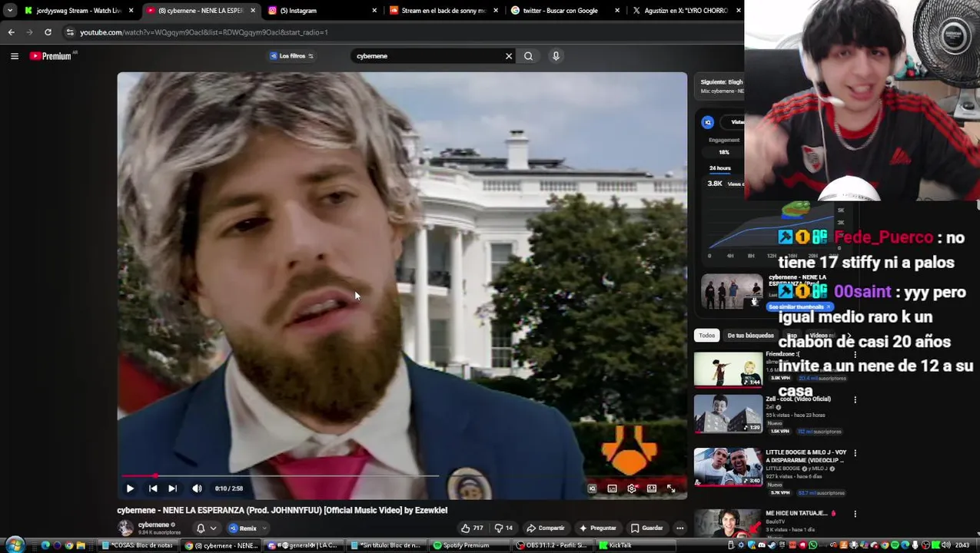Open the YouTube hamburger guide menu
The height and width of the screenshot is (553, 980).
[x=14, y=56]
